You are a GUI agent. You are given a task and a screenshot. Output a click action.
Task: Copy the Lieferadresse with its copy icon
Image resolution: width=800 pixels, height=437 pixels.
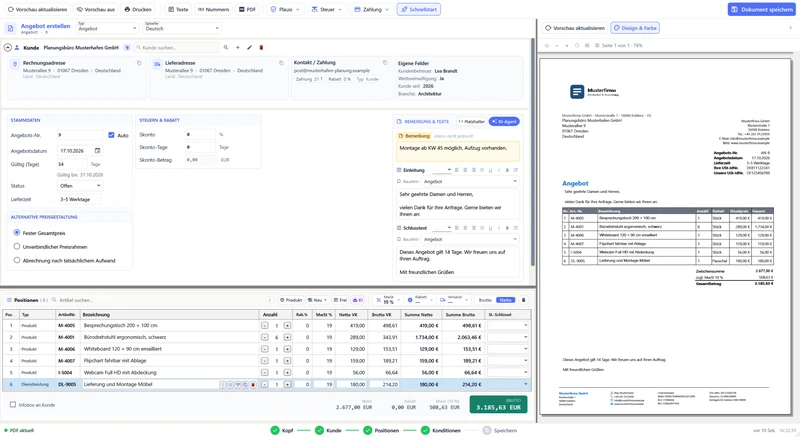pos(281,63)
